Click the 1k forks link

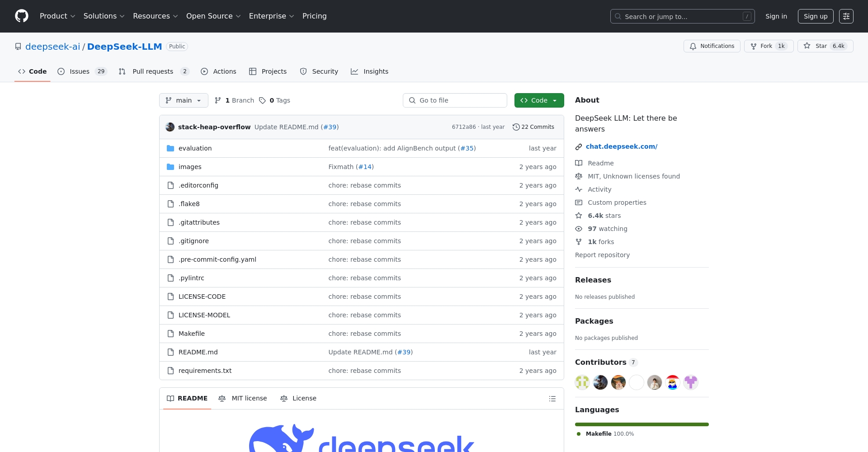(601, 242)
